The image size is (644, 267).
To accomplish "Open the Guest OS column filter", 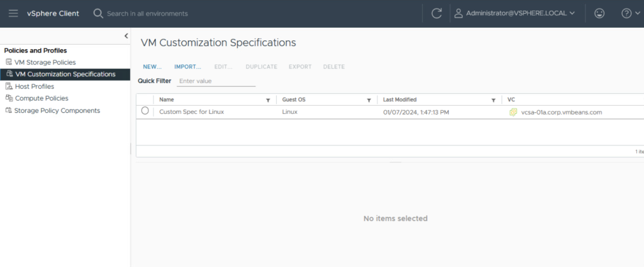I will [x=369, y=100].
